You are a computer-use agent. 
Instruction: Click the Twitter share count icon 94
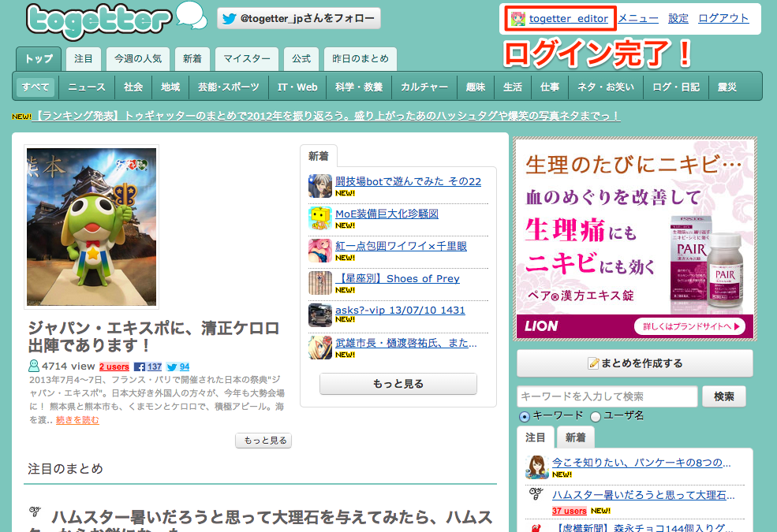coord(171,366)
